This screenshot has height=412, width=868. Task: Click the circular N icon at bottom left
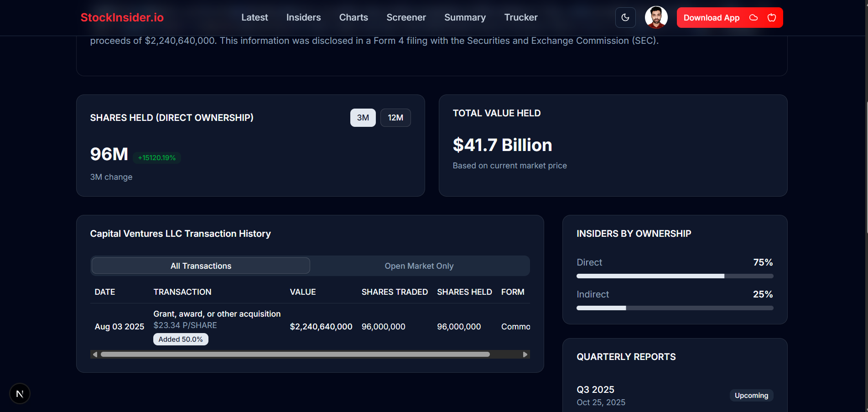tap(20, 393)
